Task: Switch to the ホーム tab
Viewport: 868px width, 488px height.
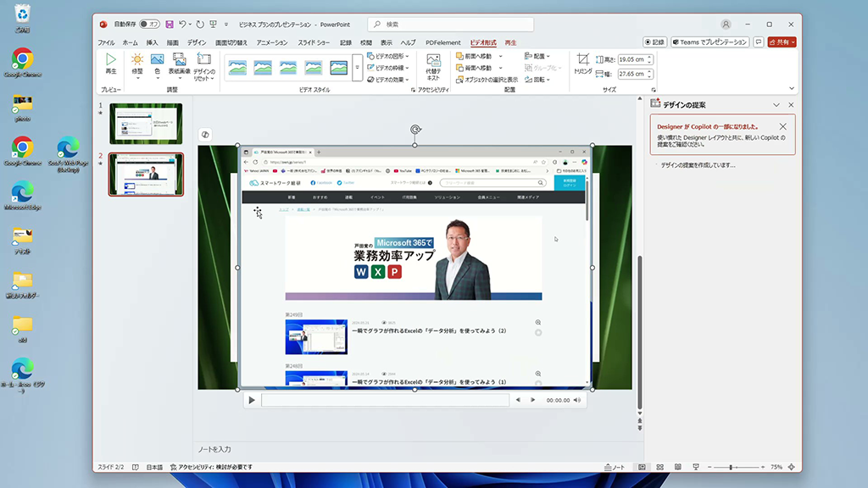Action: (130, 42)
